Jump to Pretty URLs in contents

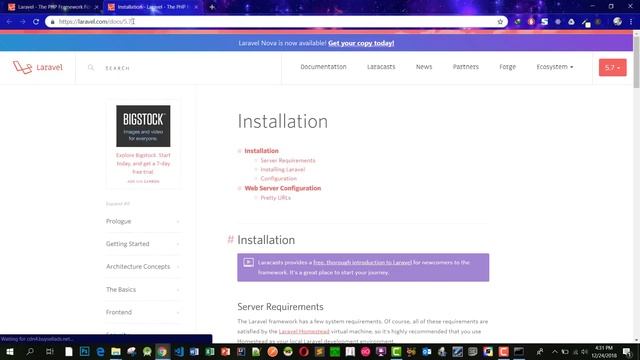[276, 198]
